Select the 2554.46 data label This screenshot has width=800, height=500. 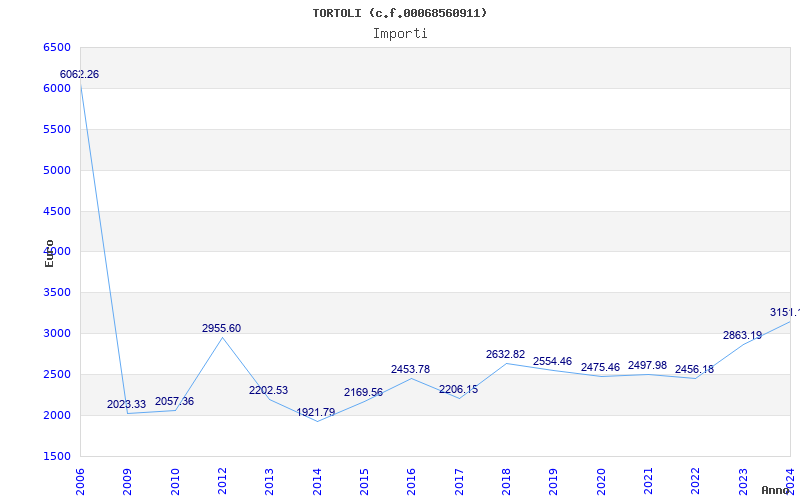553,361
